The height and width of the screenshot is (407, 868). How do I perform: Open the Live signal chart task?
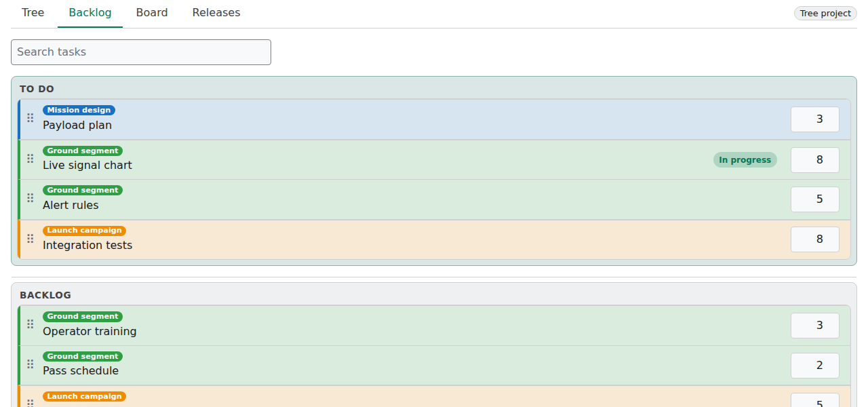[x=87, y=166]
